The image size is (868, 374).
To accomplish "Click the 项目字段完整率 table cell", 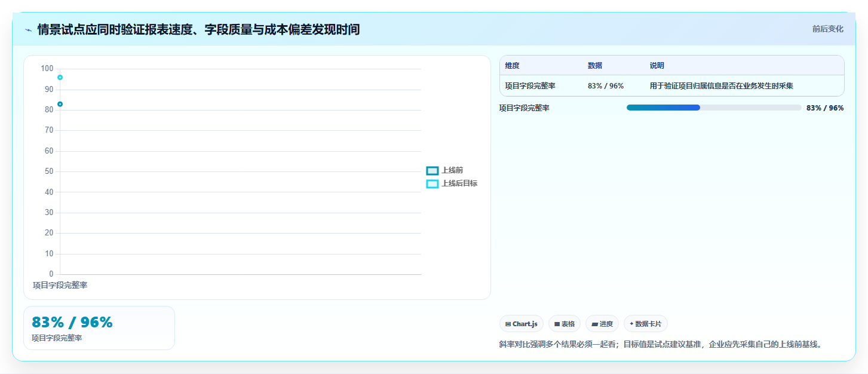I will pyautogui.click(x=530, y=86).
